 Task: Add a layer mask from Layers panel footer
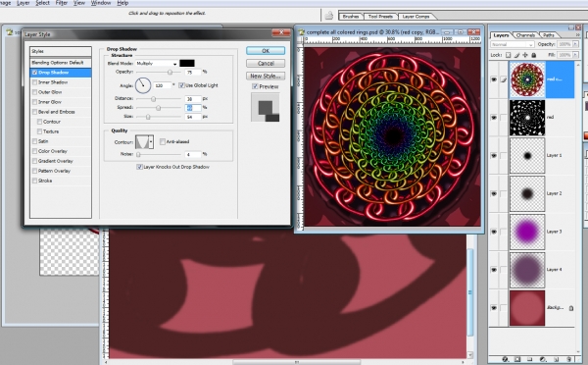pyautogui.click(x=517, y=359)
